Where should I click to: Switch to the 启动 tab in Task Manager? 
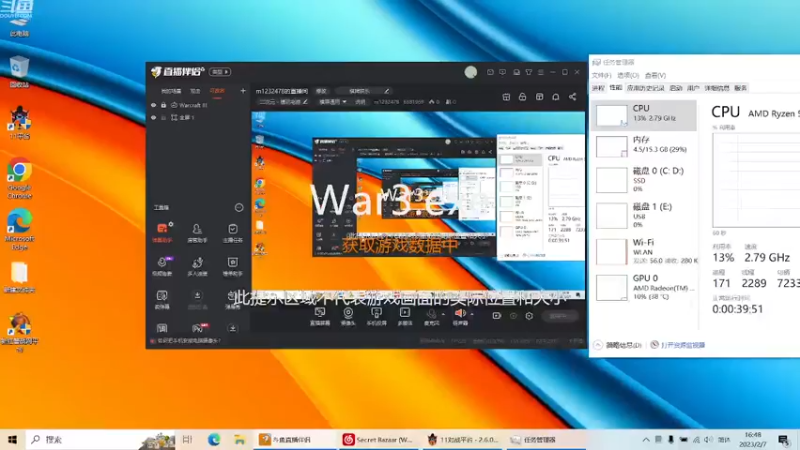coord(676,88)
